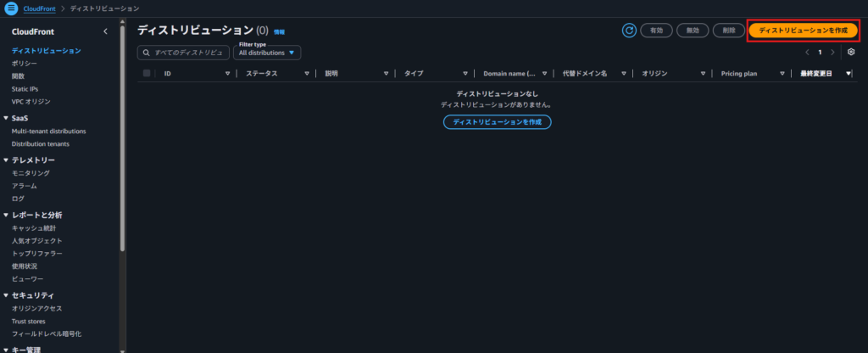The width and height of the screenshot is (868, 353).
Task: Sort by ステータス column arrow
Action: pyautogui.click(x=307, y=73)
